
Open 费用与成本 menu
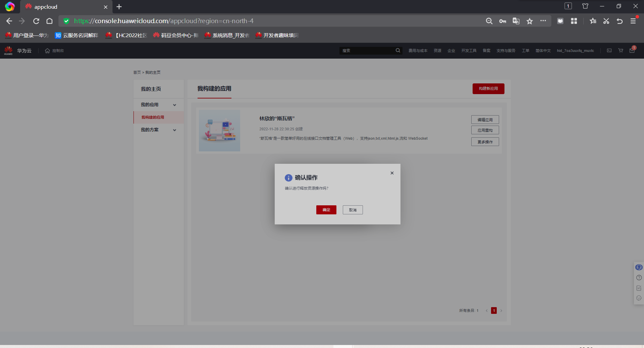tap(418, 51)
